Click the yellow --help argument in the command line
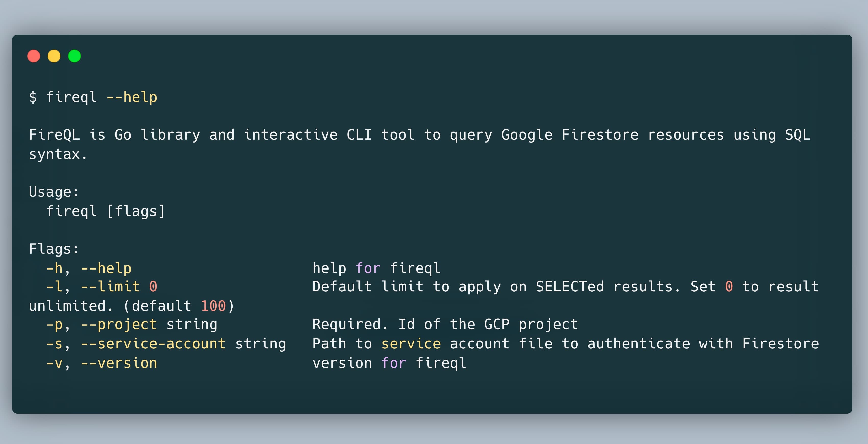 (x=132, y=97)
